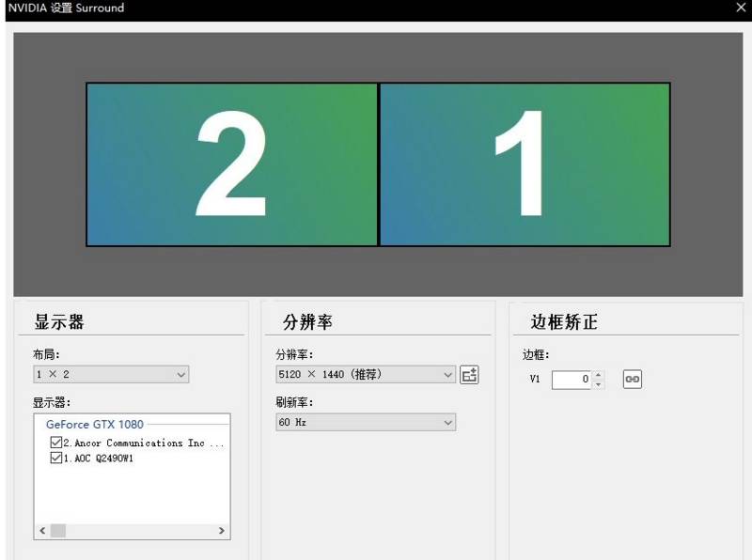
Task: Open the 1 × 2 layout dropdown
Action: pos(111,375)
